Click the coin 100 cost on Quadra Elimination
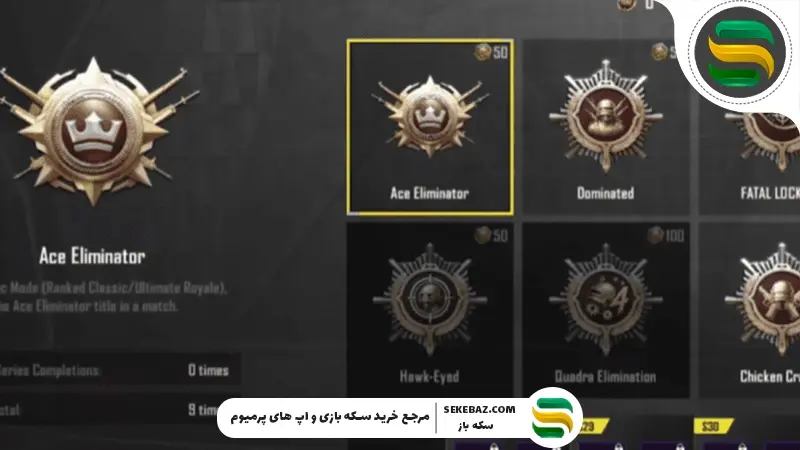The width and height of the screenshot is (800, 450). coord(666,235)
